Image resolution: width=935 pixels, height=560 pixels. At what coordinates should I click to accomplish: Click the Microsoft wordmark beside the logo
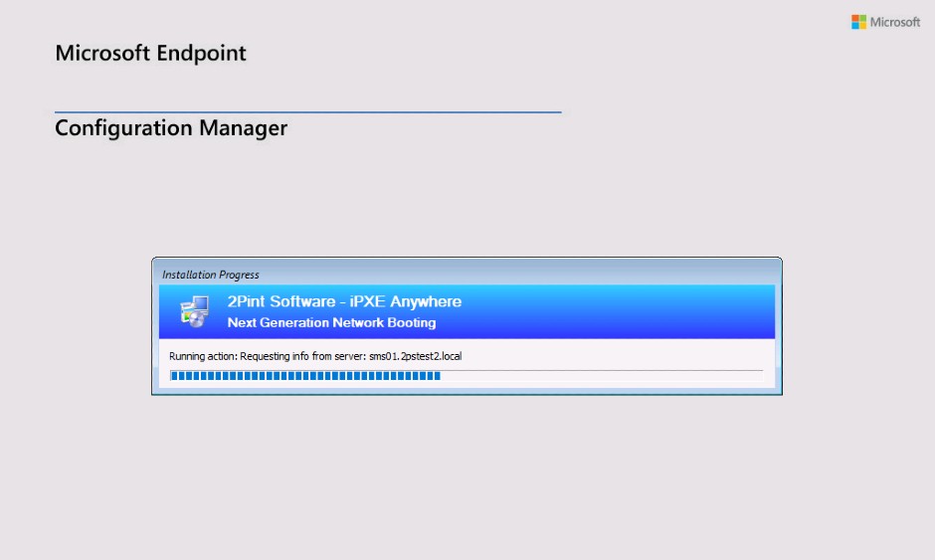tap(895, 22)
